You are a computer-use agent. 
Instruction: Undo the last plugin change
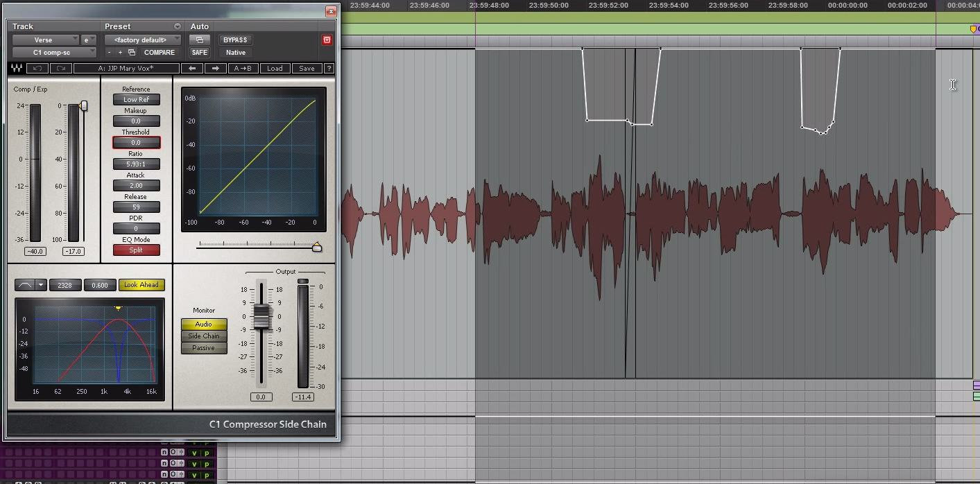(x=37, y=69)
